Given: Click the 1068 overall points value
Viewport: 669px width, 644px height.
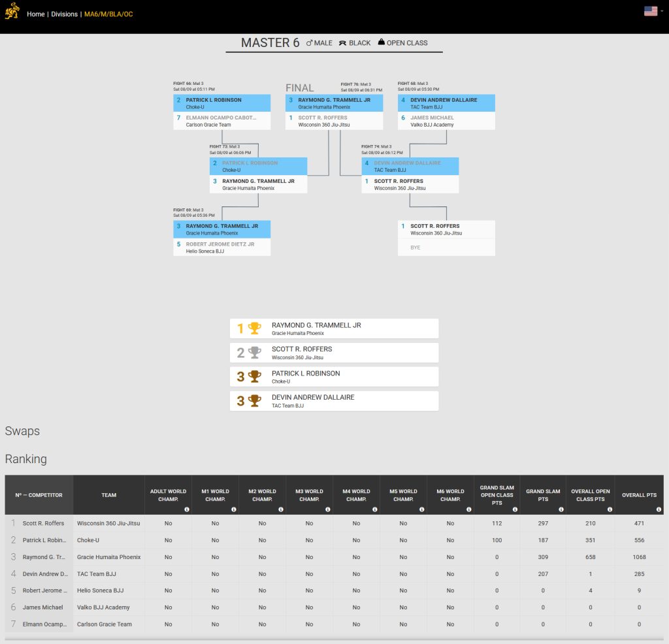Looking at the screenshot, I should 639,557.
